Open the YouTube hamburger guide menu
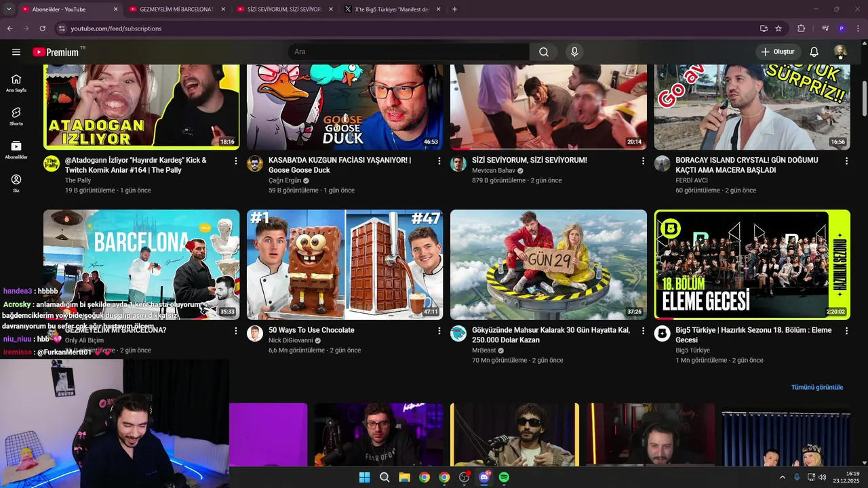Screen dimensions: 868x488 (x=16, y=52)
